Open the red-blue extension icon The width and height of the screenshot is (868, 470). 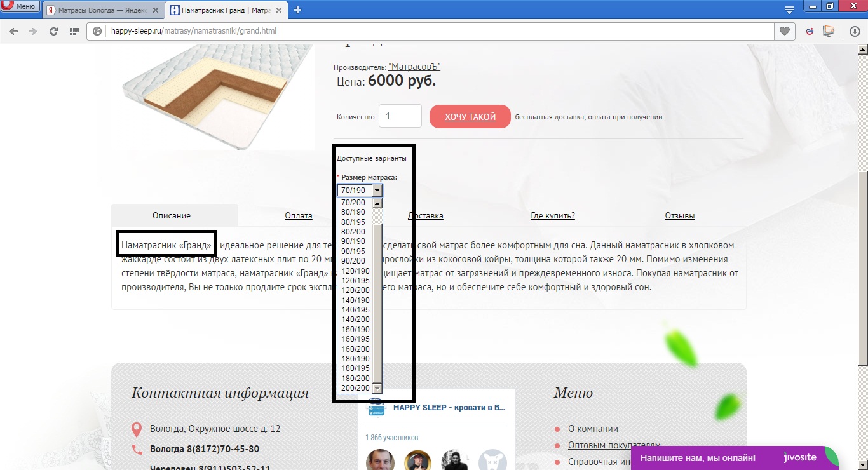coord(810,31)
